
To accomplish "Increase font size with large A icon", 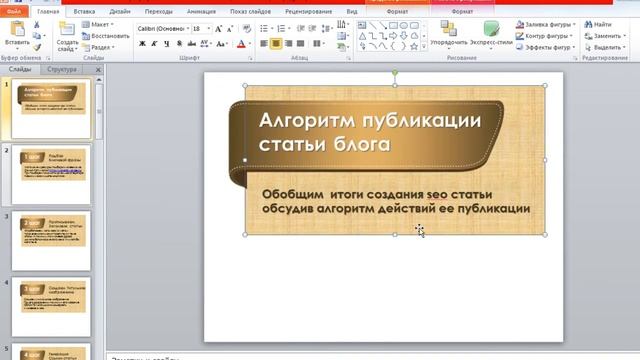I will pos(219,29).
